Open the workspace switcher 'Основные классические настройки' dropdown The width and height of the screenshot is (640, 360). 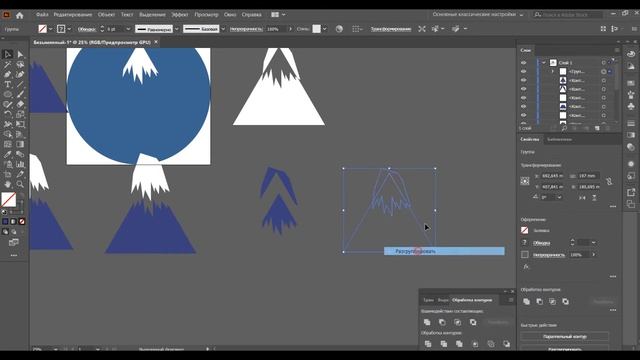tap(478, 14)
